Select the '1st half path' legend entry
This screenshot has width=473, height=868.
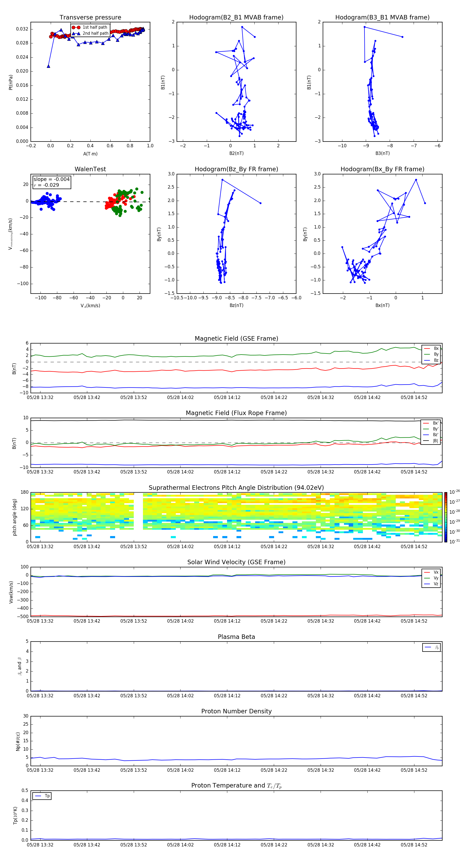tap(90, 27)
